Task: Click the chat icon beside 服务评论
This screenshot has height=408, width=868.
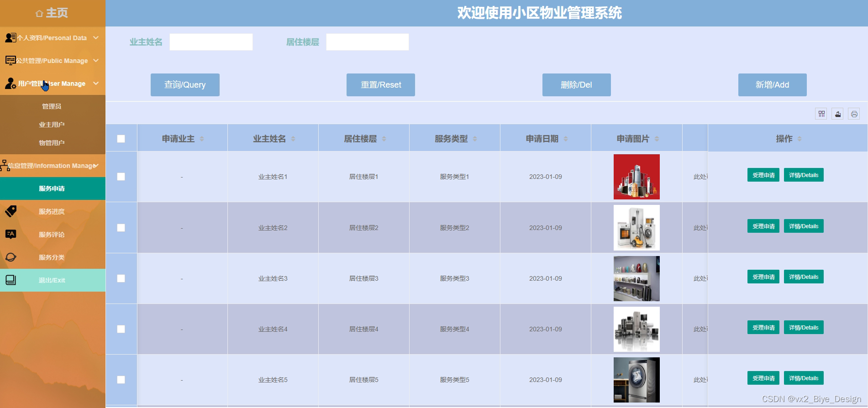Action: pyautogui.click(x=11, y=234)
